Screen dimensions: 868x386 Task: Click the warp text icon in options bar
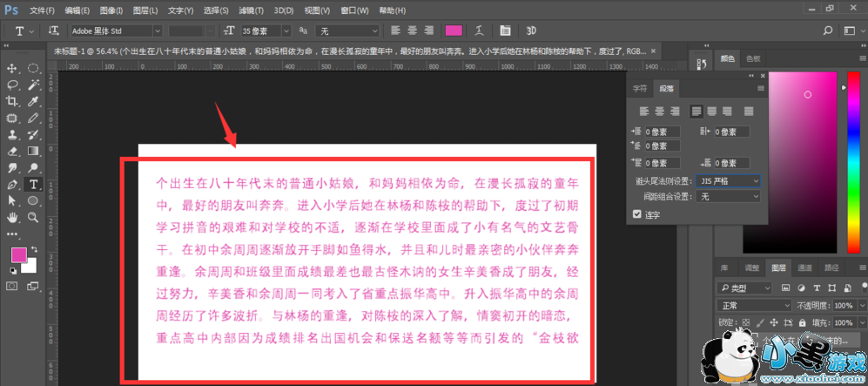coord(479,30)
